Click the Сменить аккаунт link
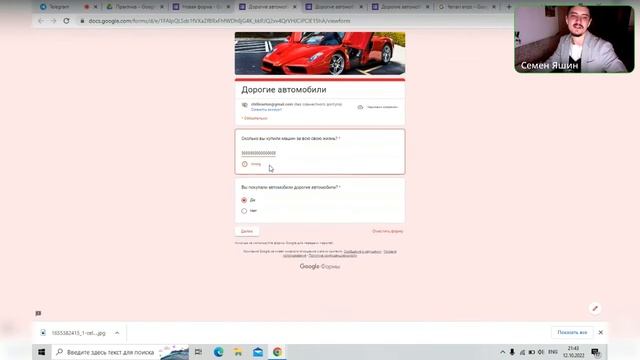The width and height of the screenshot is (640, 360). (266, 110)
